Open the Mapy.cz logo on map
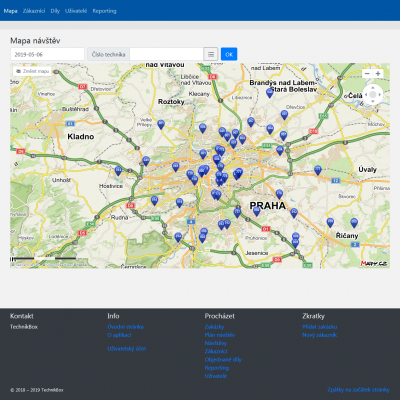This screenshot has height=400, width=400. (374, 263)
